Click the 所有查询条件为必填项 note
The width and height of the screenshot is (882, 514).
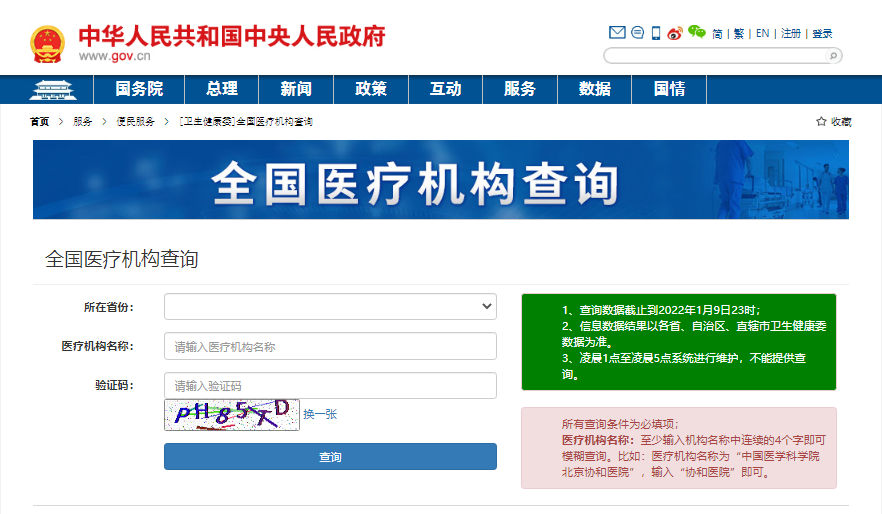[620, 424]
